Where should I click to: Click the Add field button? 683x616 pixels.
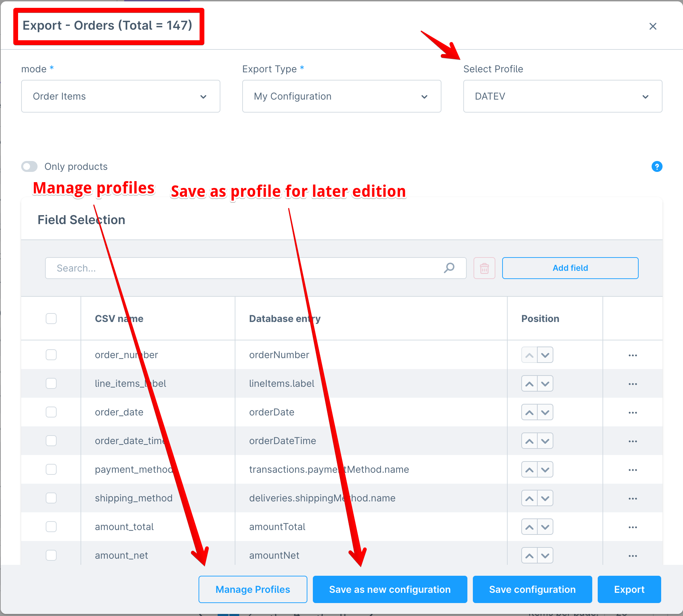click(x=570, y=268)
